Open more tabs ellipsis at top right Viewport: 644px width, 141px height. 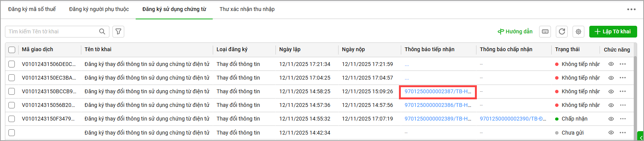[x=631, y=9]
